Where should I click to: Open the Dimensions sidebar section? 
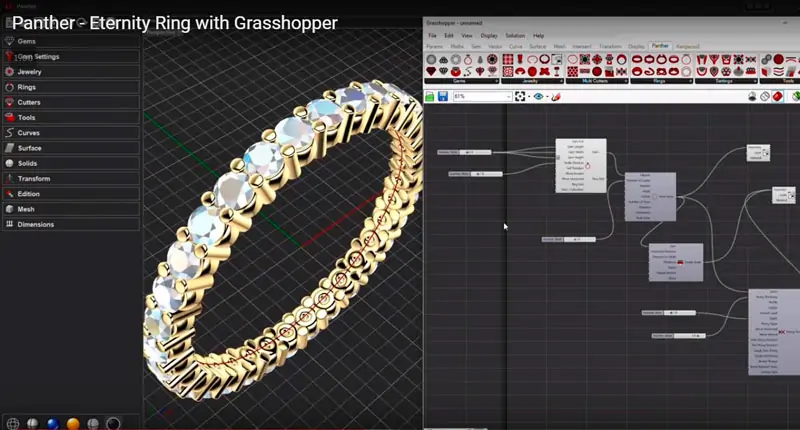pos(71,224)
